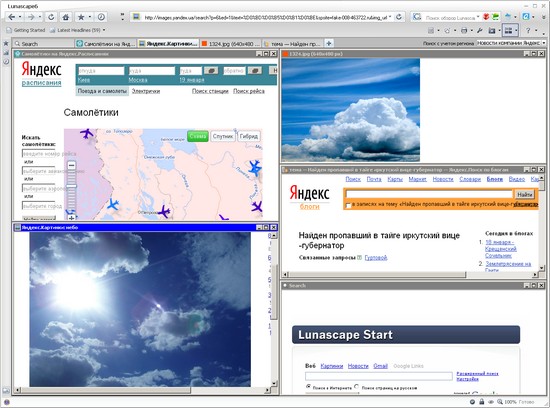This screenshot has height=408, width=550.
Task: Click the search engine icon in search box
Action: pos(416,17)
